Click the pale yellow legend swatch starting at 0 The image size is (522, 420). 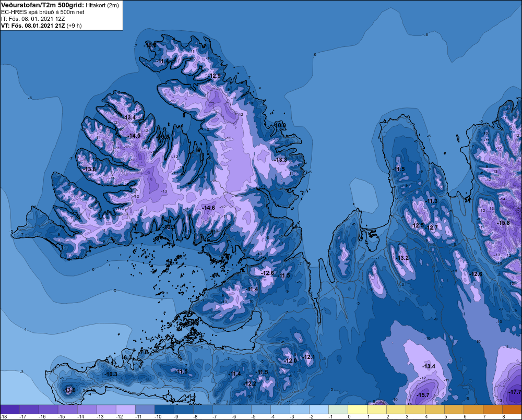(357, 410)
